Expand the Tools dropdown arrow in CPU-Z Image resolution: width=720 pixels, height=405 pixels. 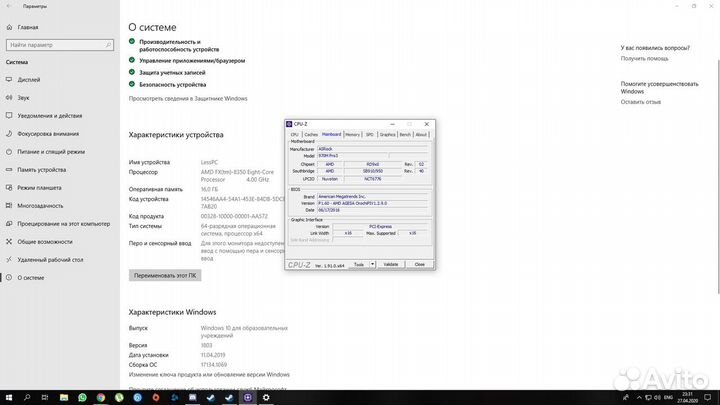click(x=372, y=264)
